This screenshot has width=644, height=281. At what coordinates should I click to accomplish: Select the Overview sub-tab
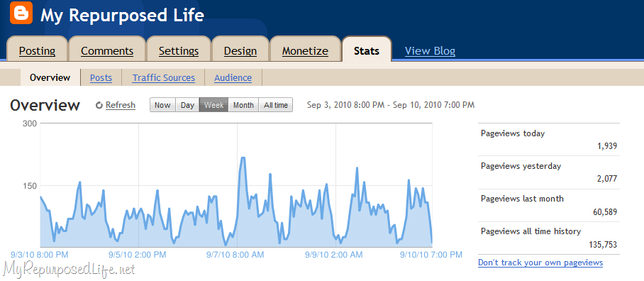(50, 77)
